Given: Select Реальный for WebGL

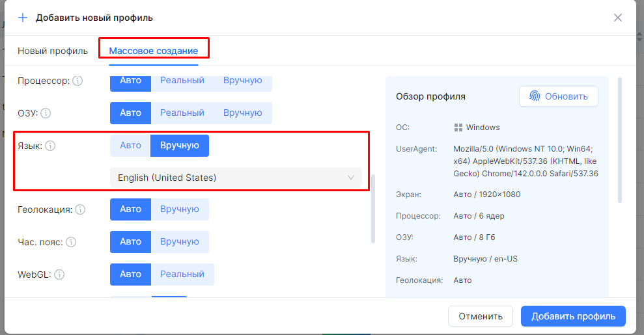Looking at the screenshot, I should 182,275.
